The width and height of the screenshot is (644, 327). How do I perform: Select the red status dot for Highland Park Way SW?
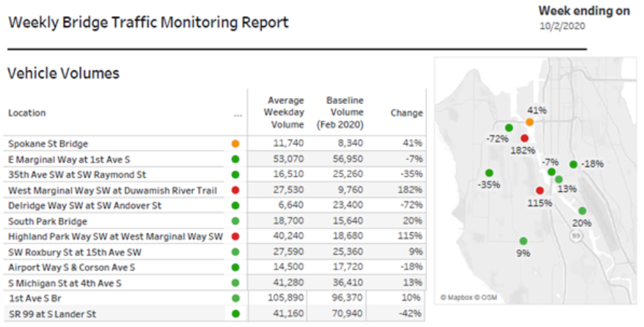[x=235, y=236]
